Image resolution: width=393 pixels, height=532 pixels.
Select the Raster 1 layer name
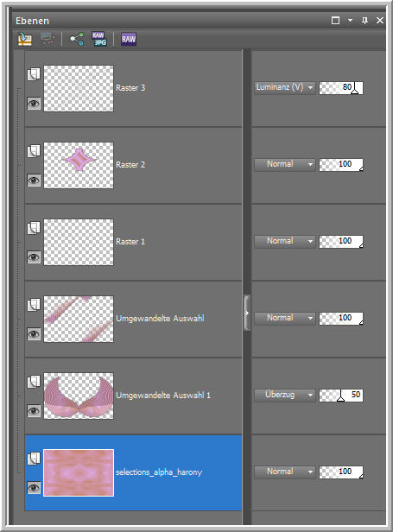click(x=130, y=242)
